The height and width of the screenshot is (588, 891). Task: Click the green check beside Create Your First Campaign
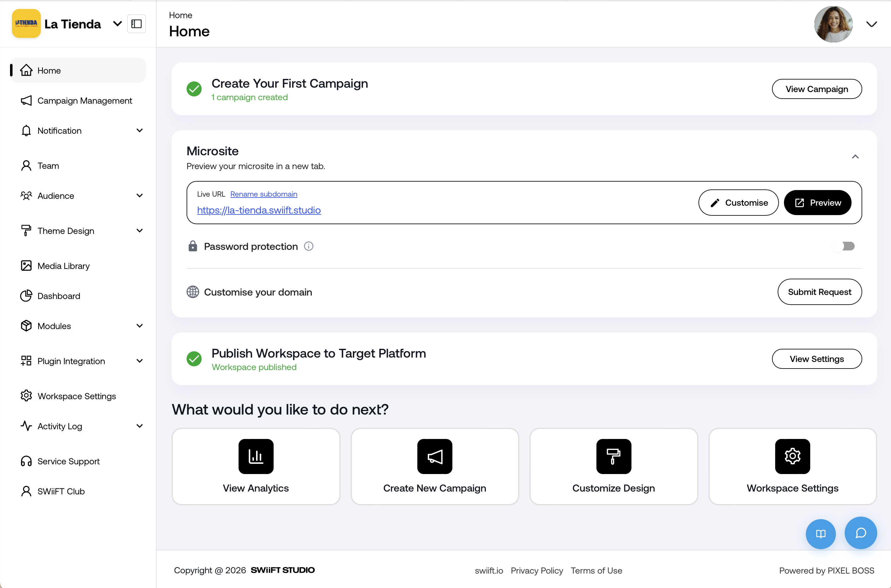click(194, 89)
